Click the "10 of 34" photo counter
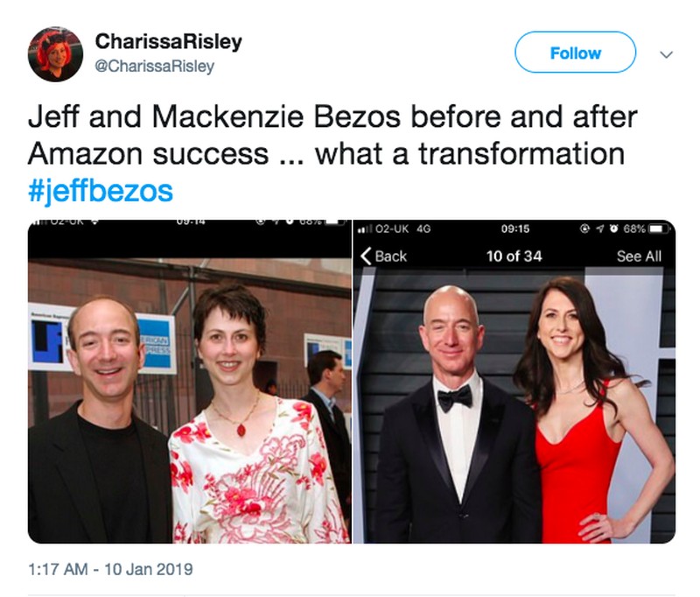 coord(514,256)
